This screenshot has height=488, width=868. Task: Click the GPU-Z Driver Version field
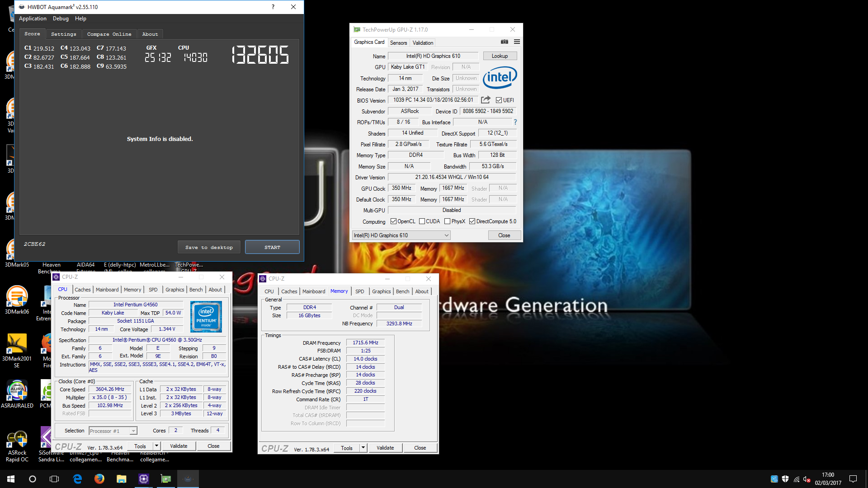tap(452, 177)
